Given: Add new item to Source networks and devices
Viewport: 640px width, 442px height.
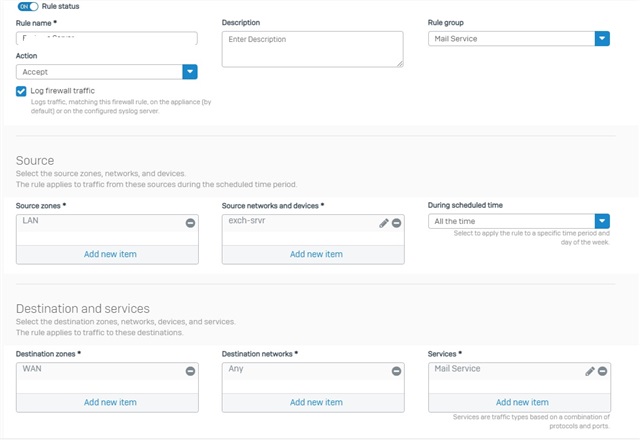Looking at the screenshot, I should point(316,254).
